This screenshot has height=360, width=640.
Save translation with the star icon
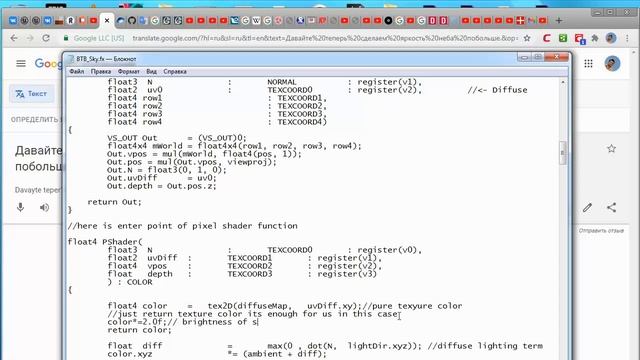[611, 149]
